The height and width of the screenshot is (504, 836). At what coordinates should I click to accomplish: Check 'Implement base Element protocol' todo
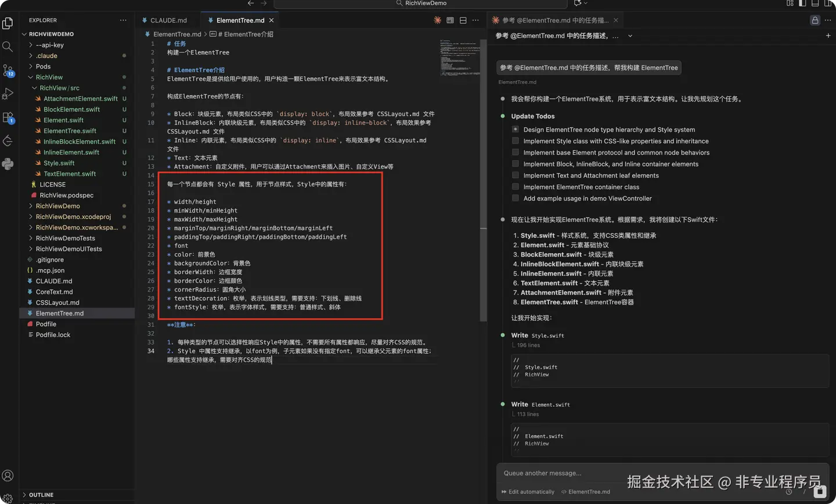pos(516,152)
